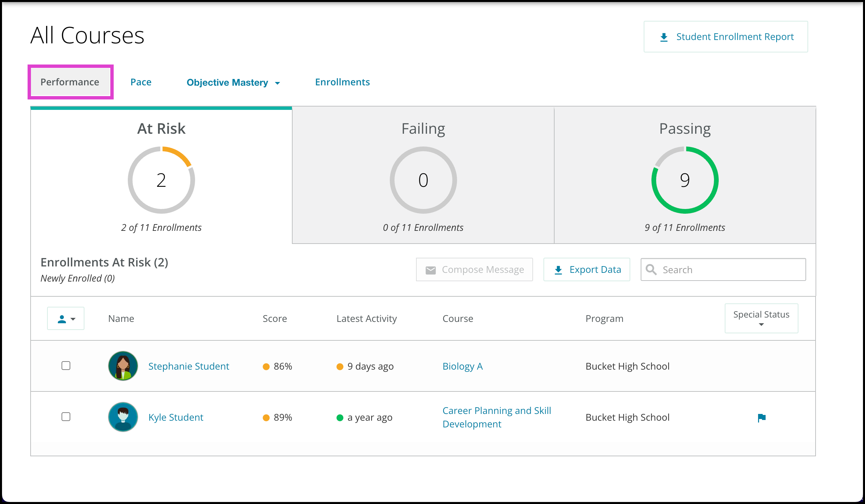Click Stephanie Student's avatar
865x504 pixels.
[x=123, y=366]
